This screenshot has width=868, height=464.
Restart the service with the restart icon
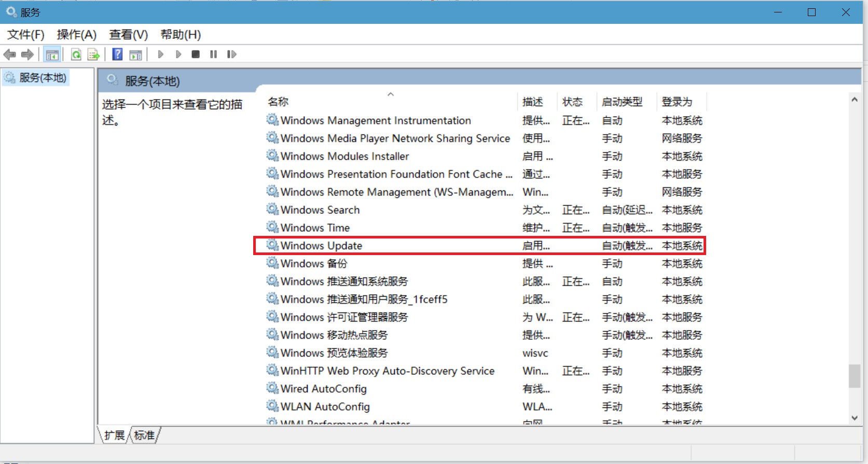(231, 54)
